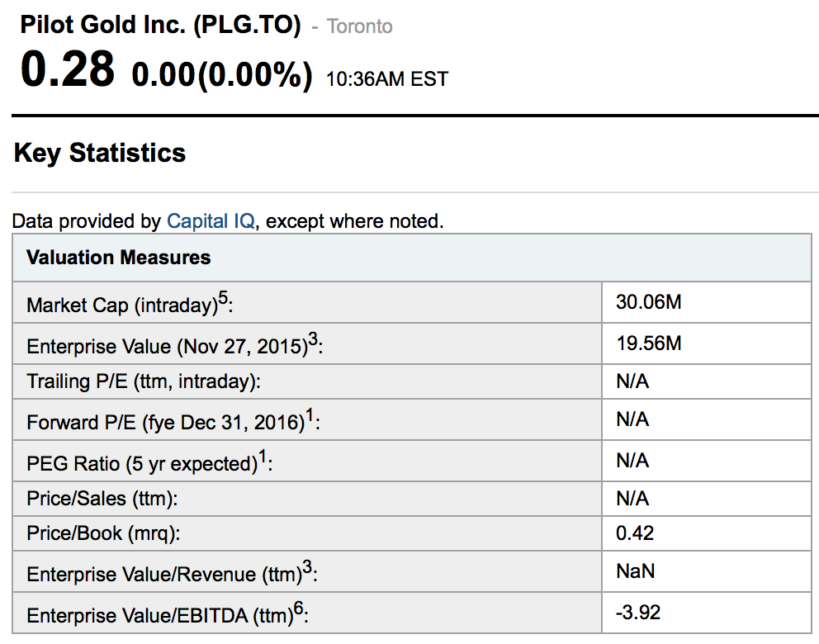This screenshot has width=819, height=644.
Task: Click the 19.56M enterprise value figure
Action: 649,343
